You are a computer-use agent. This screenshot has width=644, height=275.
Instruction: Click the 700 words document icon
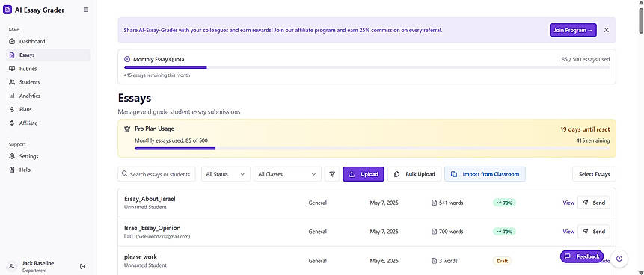tap(435, 232)
